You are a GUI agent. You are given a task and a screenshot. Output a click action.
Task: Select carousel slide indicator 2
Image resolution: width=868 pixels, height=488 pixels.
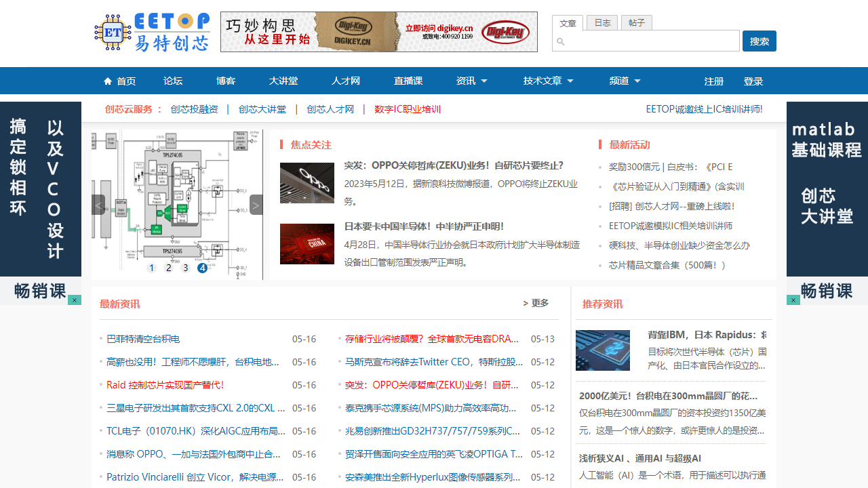coord(168,268)
